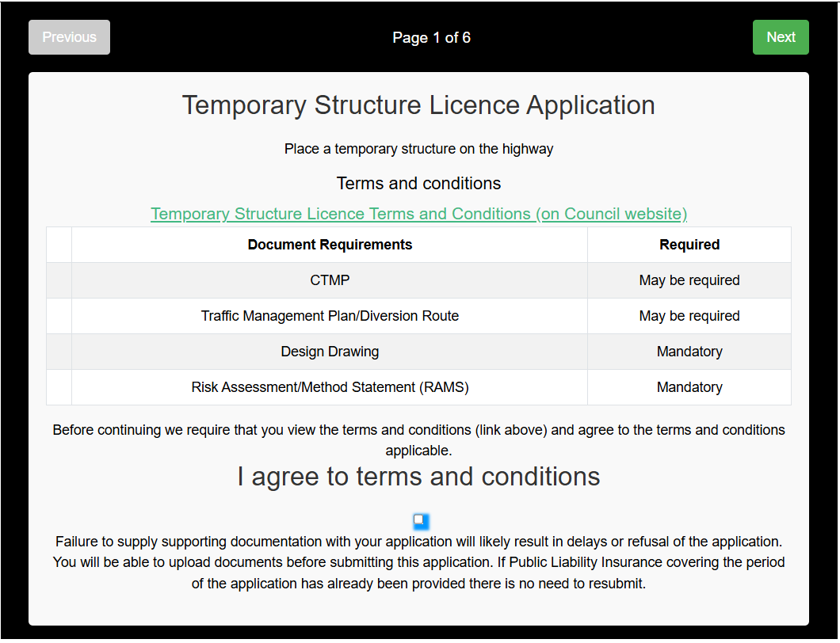
Task: Open the Temporary Structure Licence Terms and Conditions link
Action: pyautogui.click(x=418, y=213)
